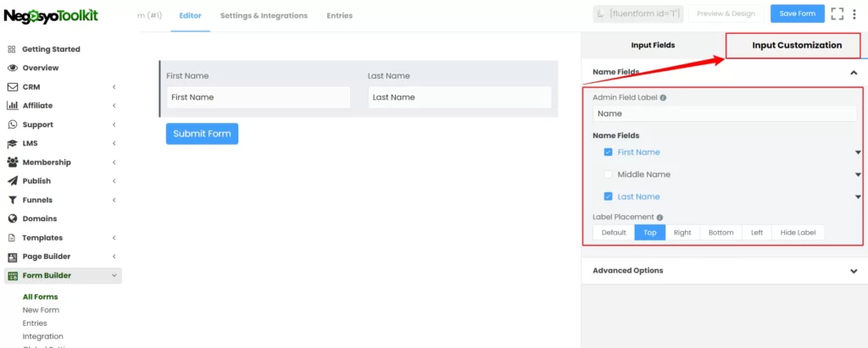
Task: Click the Funnels filter icon
Action: point(12,200)
